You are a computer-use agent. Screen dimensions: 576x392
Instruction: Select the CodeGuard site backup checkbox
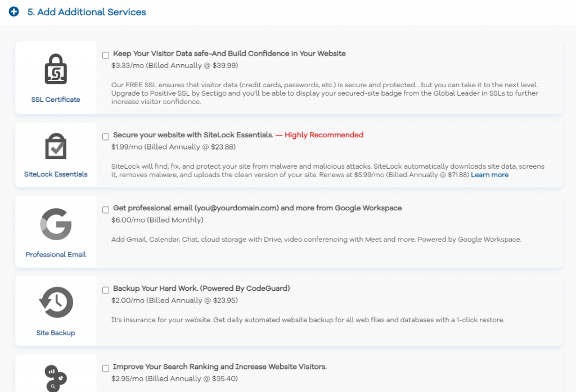[106, 290]
